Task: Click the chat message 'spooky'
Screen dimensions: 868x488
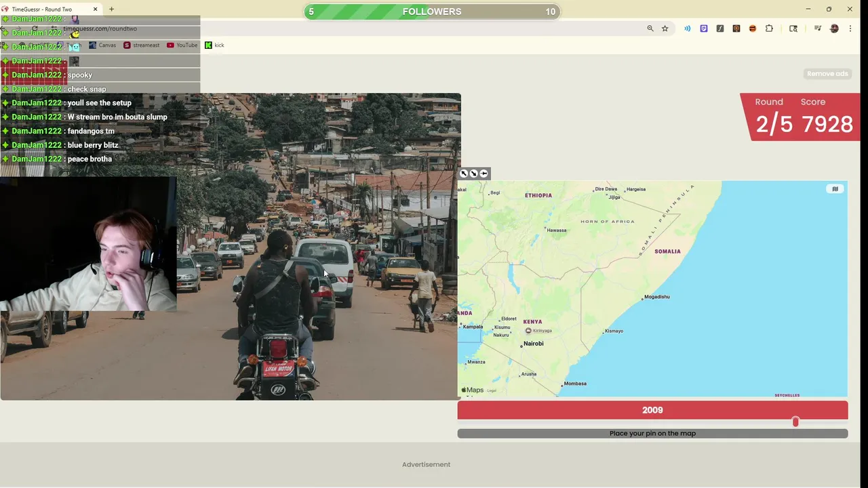Action: (80, 75)
